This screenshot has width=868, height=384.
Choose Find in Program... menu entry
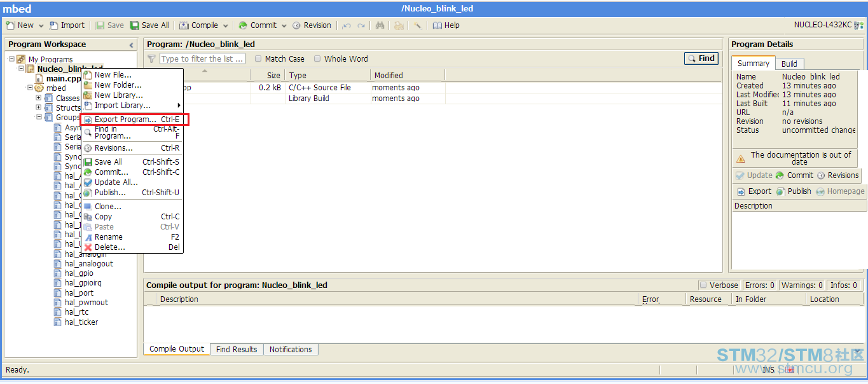132,133
